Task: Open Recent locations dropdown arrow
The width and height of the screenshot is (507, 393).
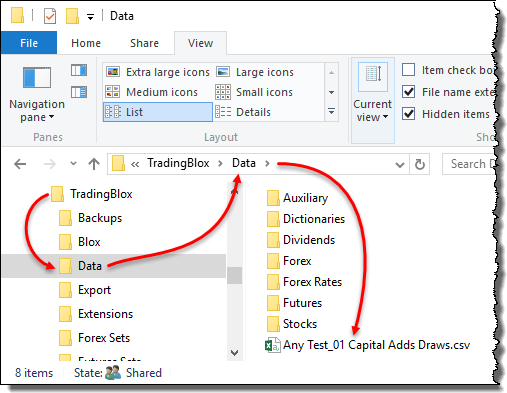Action: click(73, 164)
